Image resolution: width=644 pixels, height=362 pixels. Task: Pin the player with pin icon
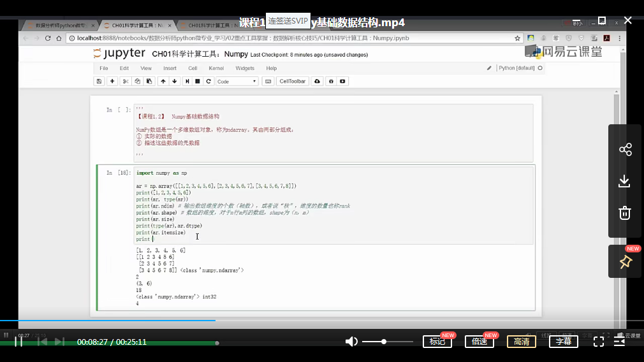[x=626, y=262]
